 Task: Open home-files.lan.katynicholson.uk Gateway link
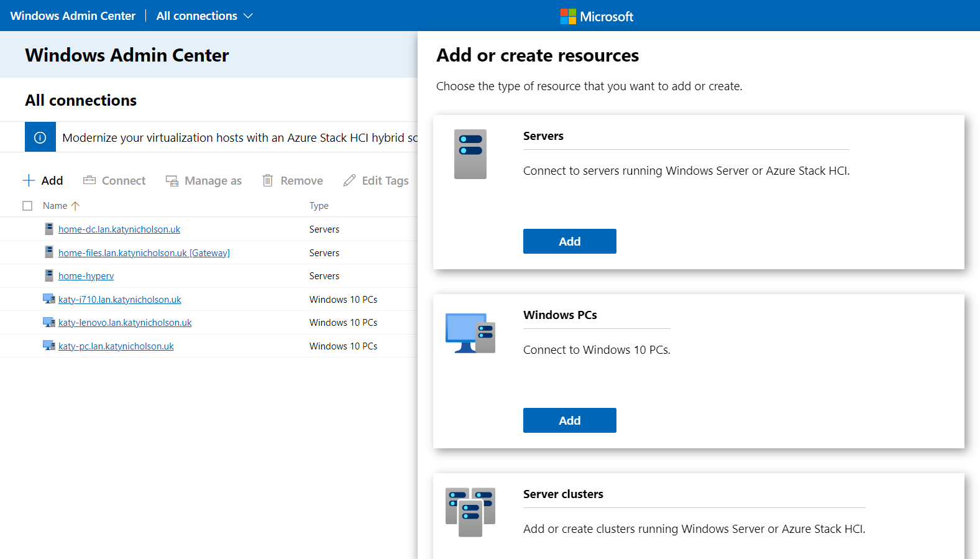point(144,253)
